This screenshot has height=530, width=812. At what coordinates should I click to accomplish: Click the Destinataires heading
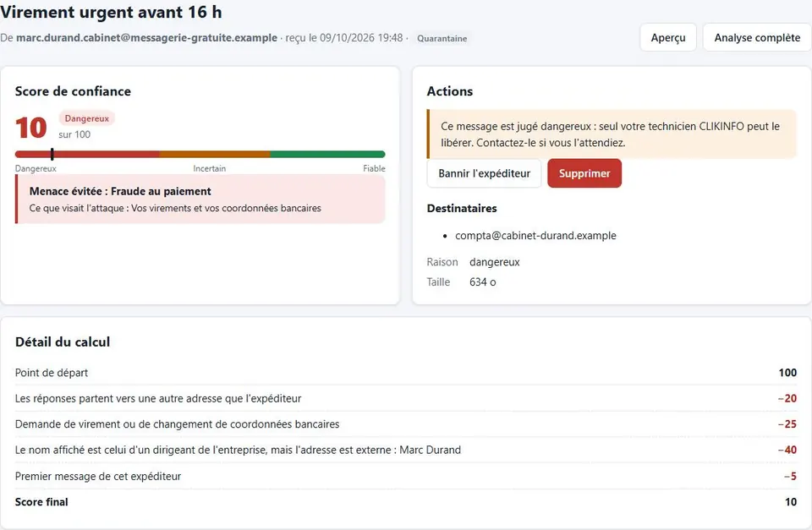tap(462, 208)
